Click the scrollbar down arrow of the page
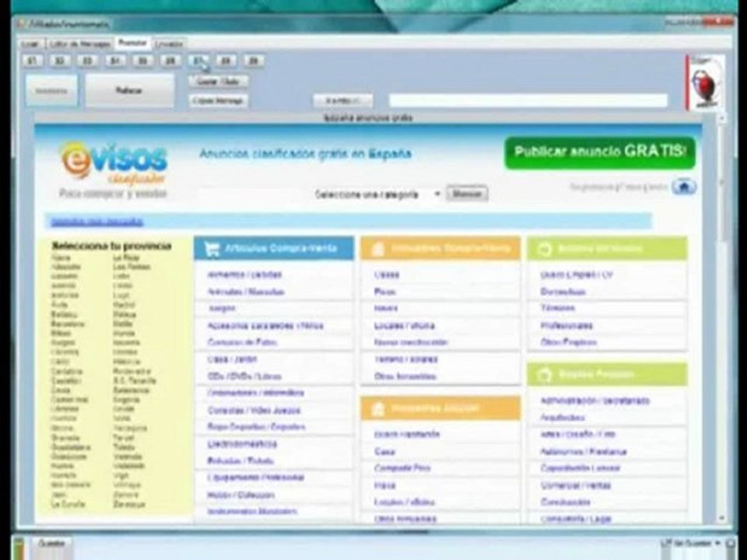 pyautogui.click(x=722, y=518)
